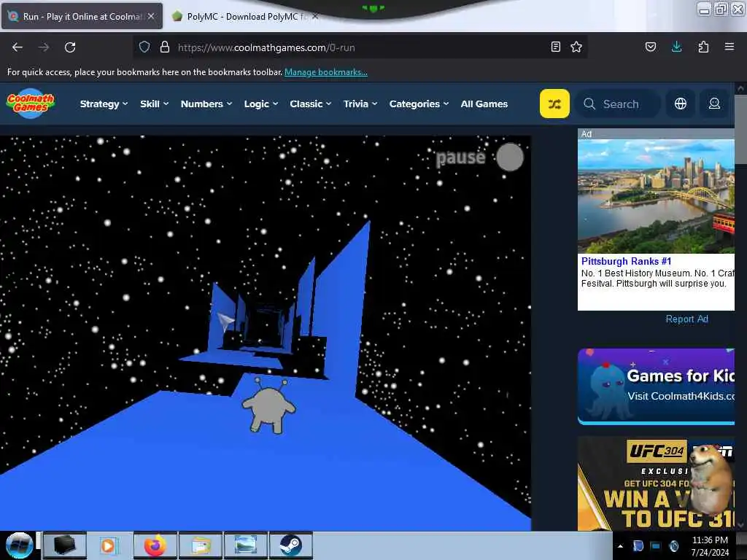Open the black window taskbar icon
This screenshot has height=560, width=747.
click(64, 545)
